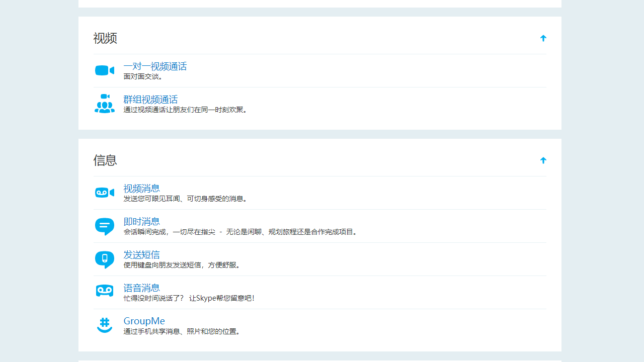644x362 pixels.
Task: Click the partially visible section below GroupMe
Action: (x=320, y=361)
